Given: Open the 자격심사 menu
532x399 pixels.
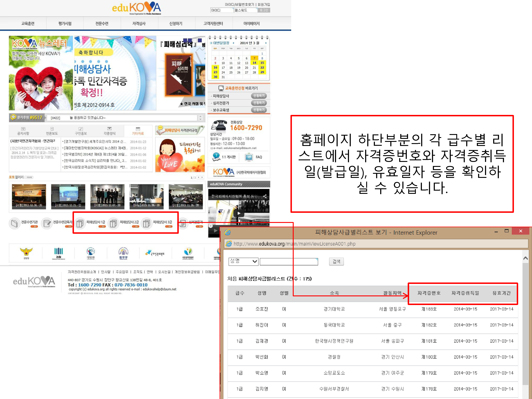Looking at the screenshot, I should click(139, 24).
